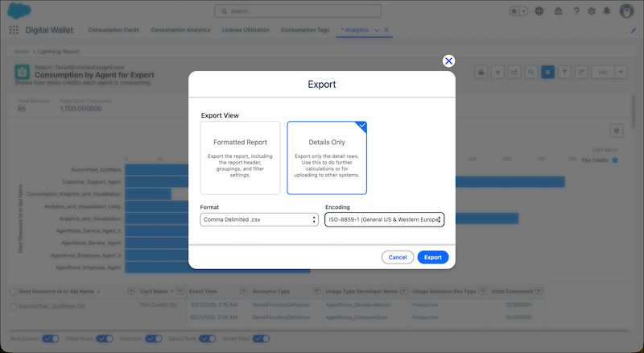Click the Edit button in report toolbar
Image resolution: width=644 pixels, height=353 pixels.
click(x=603, y=72)
